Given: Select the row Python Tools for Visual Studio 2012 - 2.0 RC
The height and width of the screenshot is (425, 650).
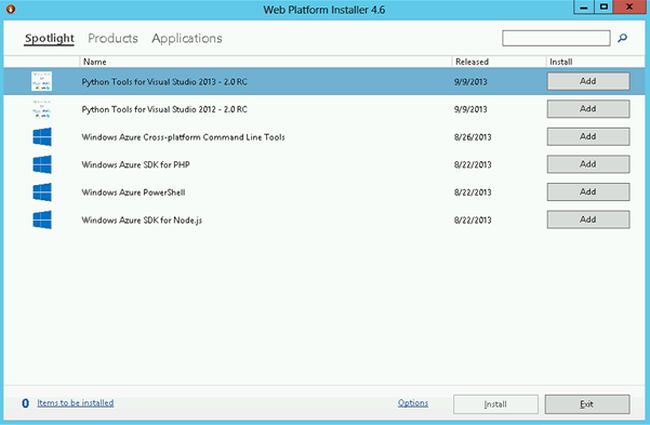Looking at the screenshot, I should click(324, 109).
